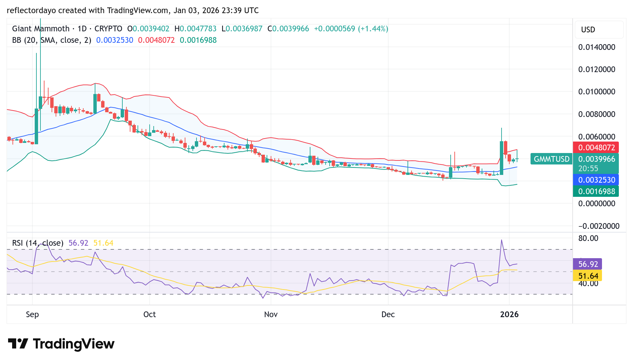Viewport: 633px width, 364px height.
Task: Click the 2026 time axis label
Action: point(509,314)
